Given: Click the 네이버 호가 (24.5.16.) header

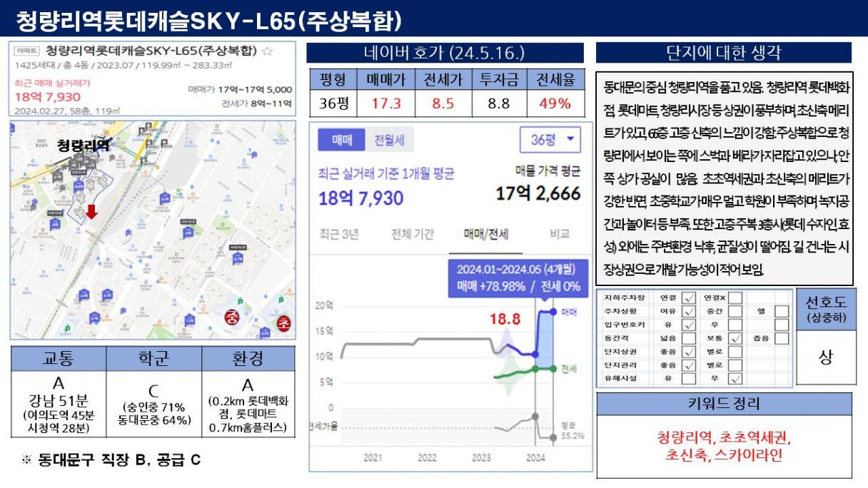Looking at the screenshot, I should click(x=445, y=54).
